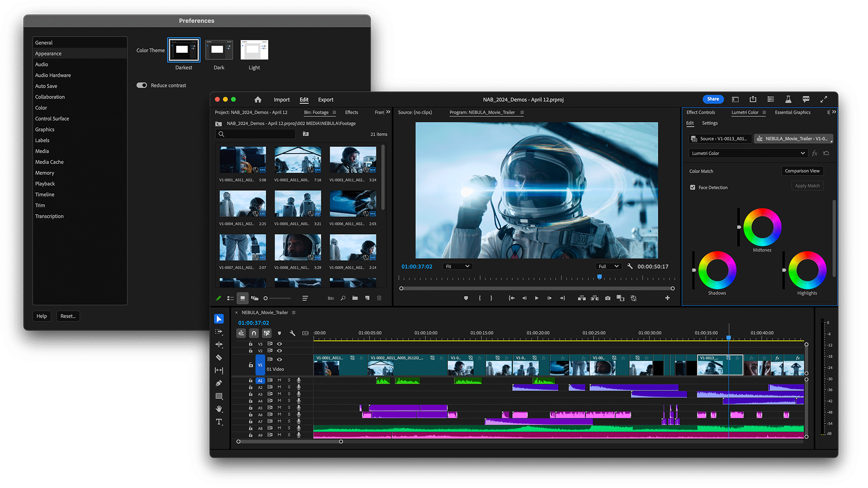
Task: Mute audio track A3
Action: coord(279,394)
